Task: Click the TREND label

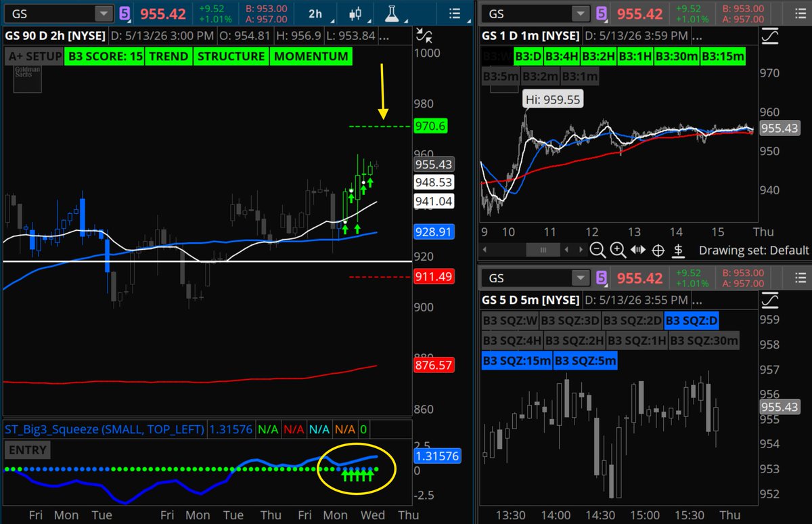Action: [x=168, y=57]
